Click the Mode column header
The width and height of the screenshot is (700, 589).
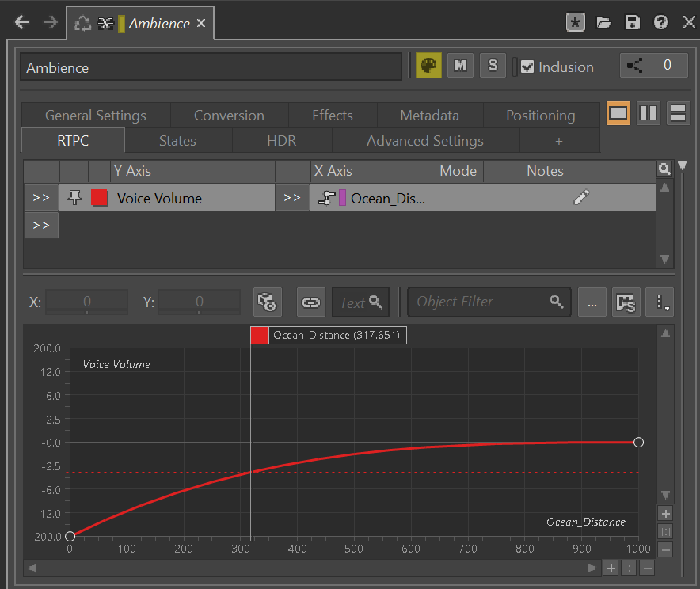(459, 171)
